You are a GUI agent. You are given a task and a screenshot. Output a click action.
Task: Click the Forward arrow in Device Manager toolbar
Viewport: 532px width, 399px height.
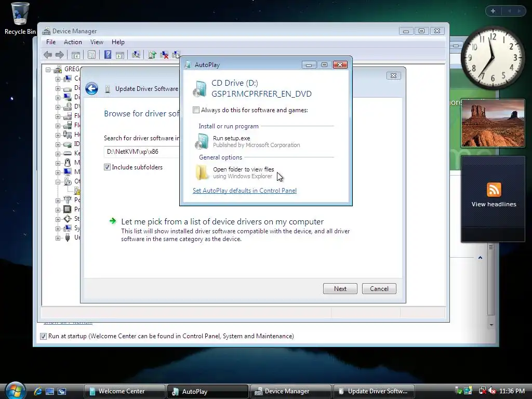pos(60,55)
